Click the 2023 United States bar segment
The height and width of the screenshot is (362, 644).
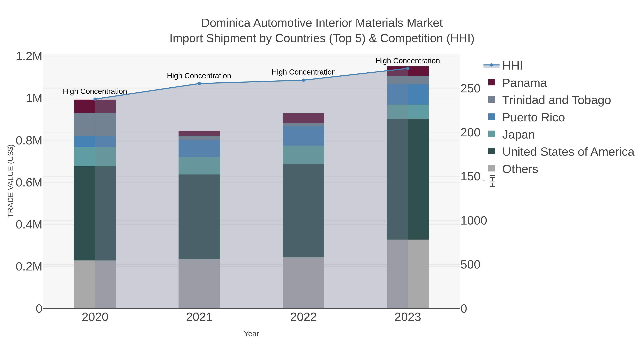[408, 179]
